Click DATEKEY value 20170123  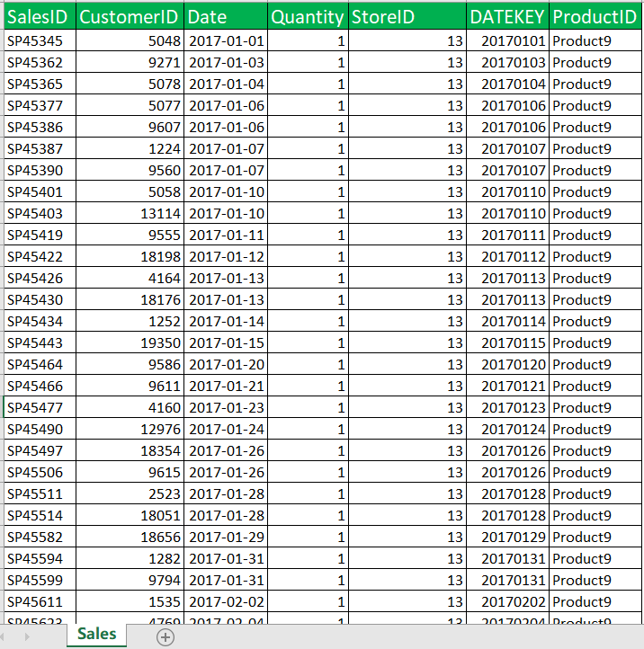[x=508, y=407]
